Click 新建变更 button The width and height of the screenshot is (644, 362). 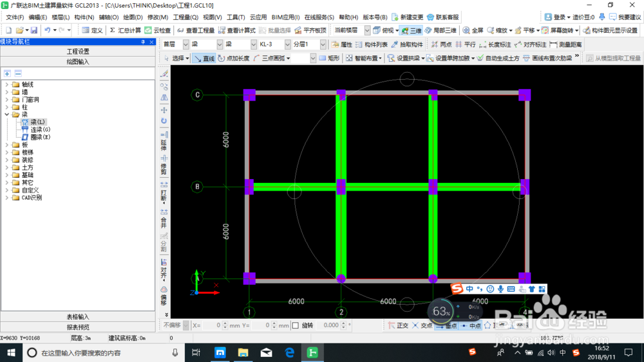pos(408,17)
